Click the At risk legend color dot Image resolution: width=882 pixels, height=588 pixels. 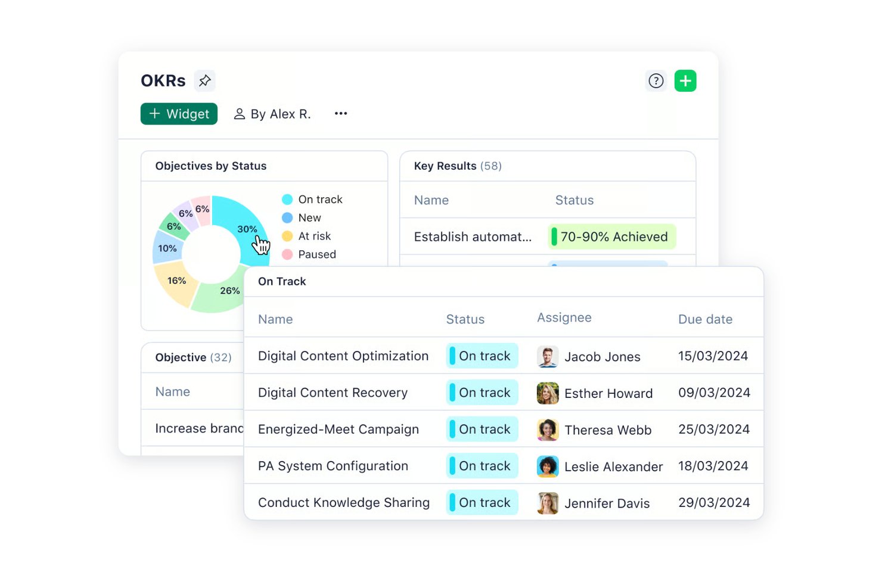[x=287, y=236]
